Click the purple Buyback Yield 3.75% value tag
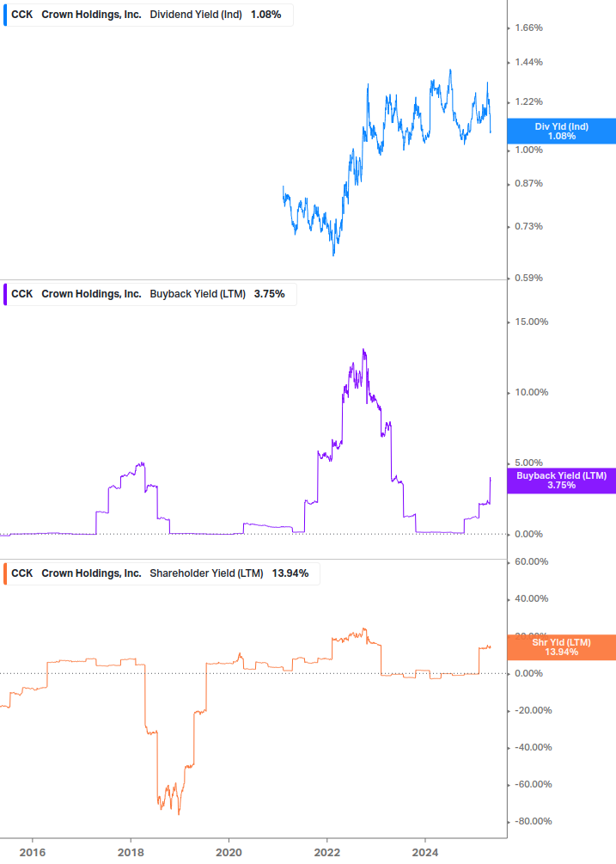 click(x=562, y=481)
